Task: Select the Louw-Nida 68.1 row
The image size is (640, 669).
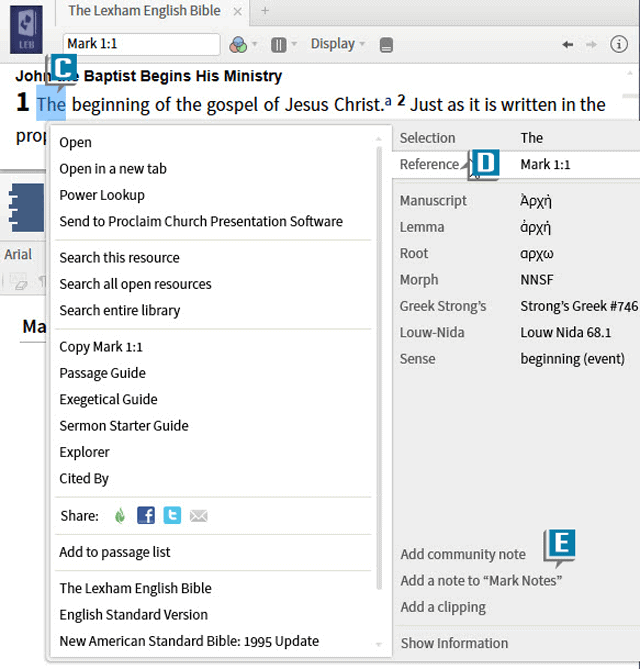Action: [516, 333]
